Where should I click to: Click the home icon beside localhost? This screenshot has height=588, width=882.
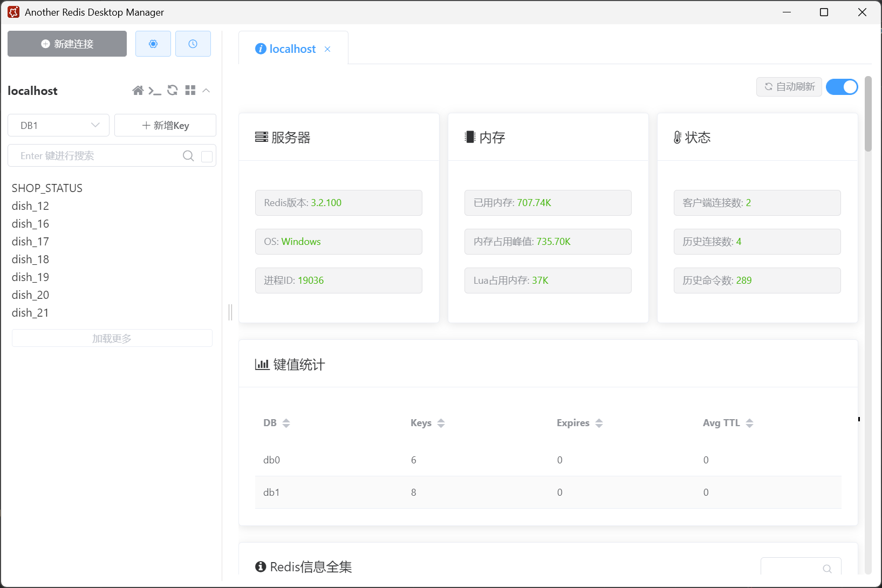pos(138,91)
